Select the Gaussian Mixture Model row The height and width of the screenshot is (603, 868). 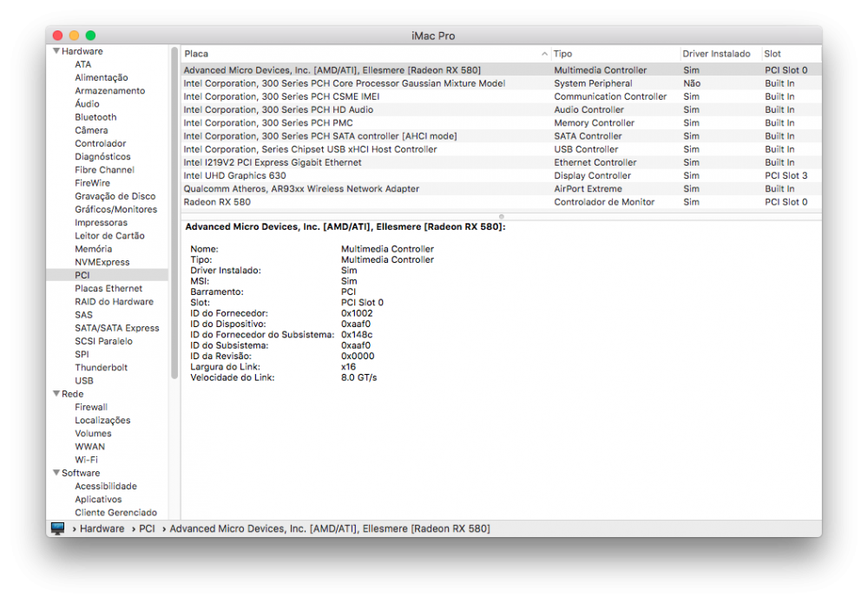tap(501, 83)
